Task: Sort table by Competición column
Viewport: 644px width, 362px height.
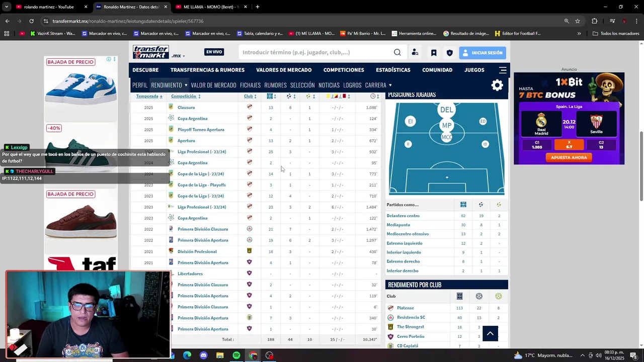Action: (186, 96)
